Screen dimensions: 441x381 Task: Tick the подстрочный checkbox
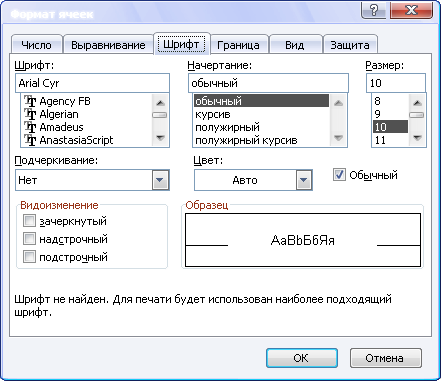(x=29, y=257)
